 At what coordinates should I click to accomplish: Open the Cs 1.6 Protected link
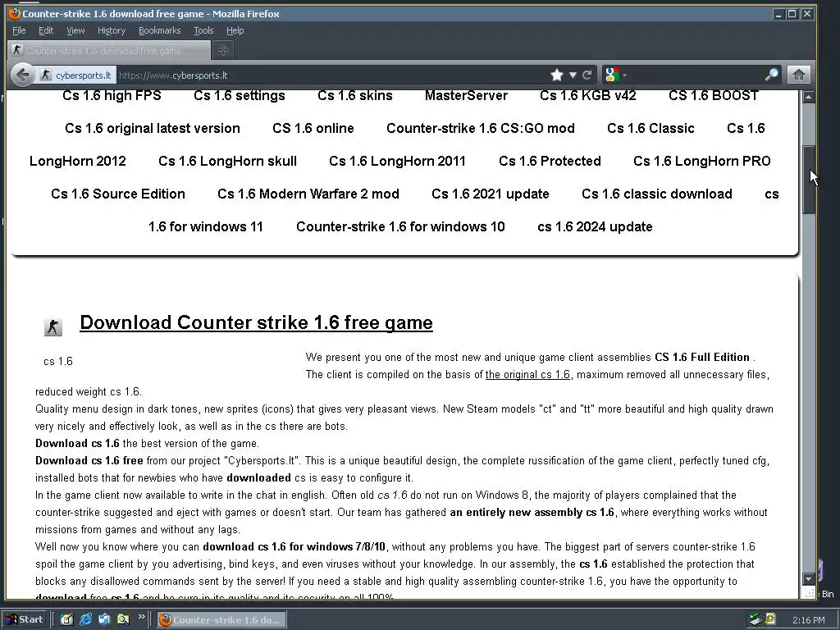click(550, 161)
